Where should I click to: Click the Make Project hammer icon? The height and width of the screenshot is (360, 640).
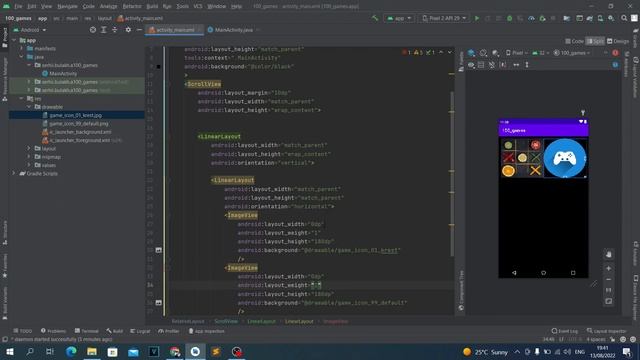click(375, 18)
